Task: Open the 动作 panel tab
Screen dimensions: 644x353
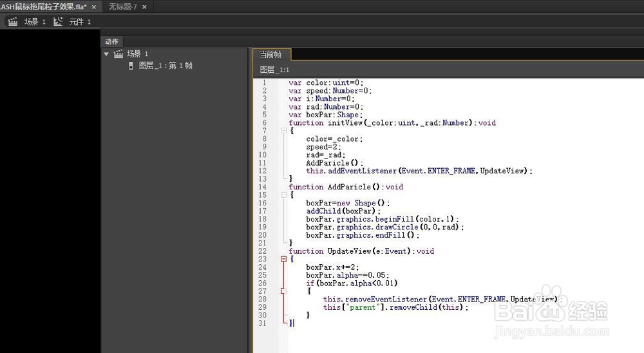Action: click(111, 41)
